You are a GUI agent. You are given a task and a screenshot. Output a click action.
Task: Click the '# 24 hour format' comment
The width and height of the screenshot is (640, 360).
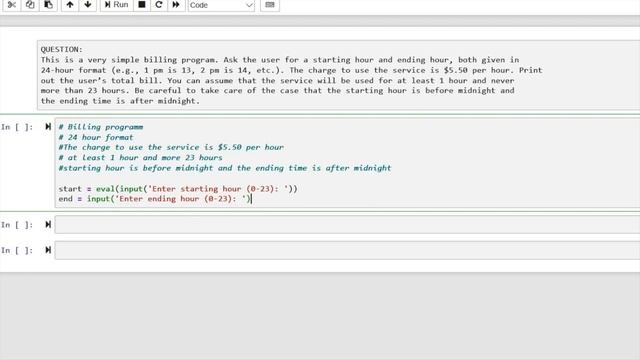[x=96, y=137]
